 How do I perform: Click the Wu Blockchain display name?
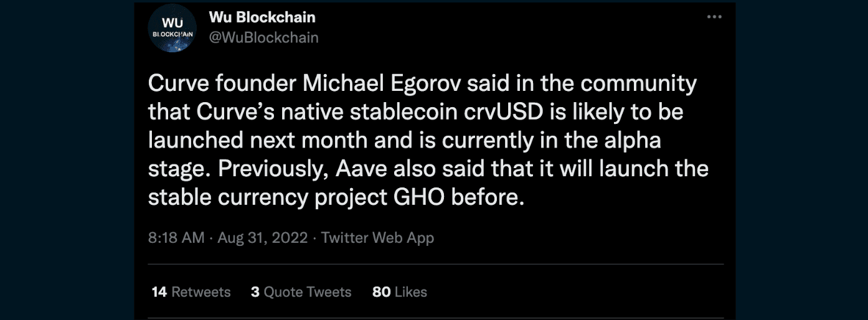[x=262, y=17]
